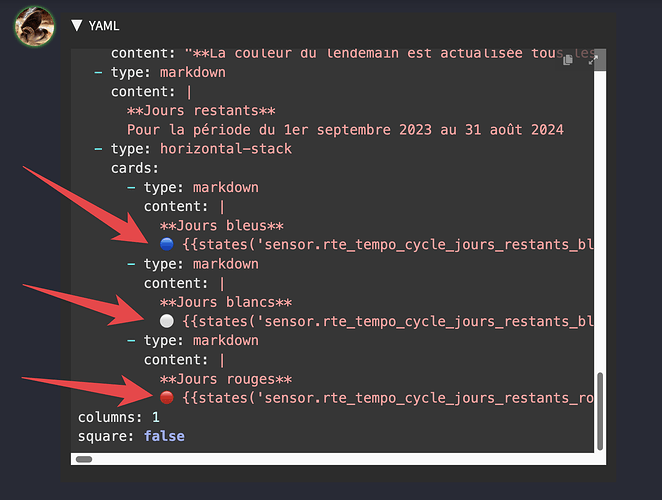Click the "Pour la période du 1er septembre" line

click(345, 130)
